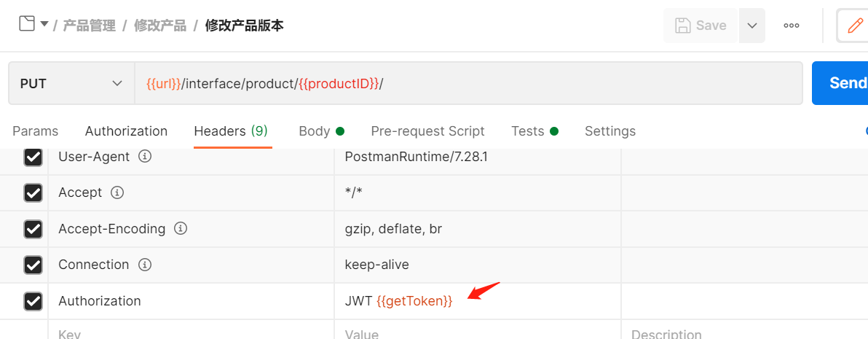Screen dimensions: 868x339
Task: Open the Pre-request Script tab
Action: [x=427, y=131]
